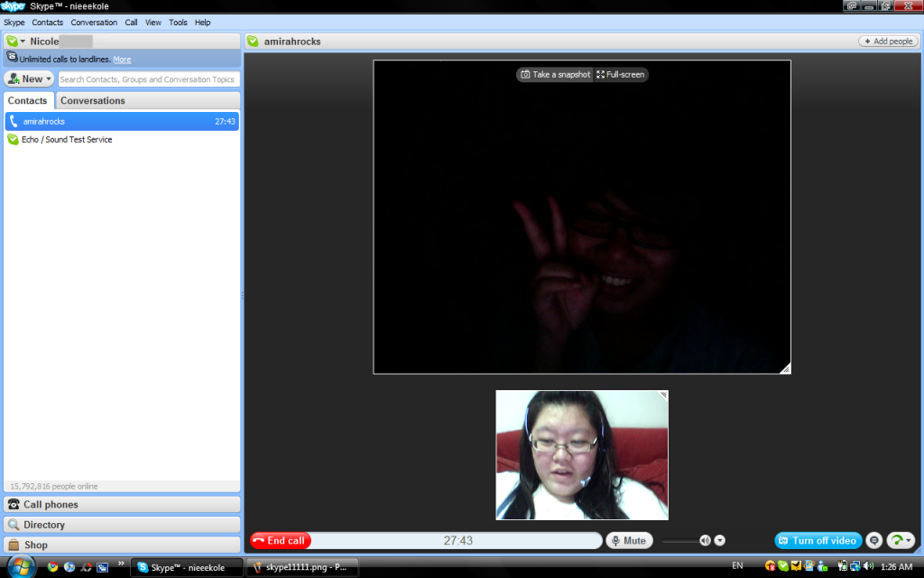The image size is (924, 578).
Task: Switch to the Contacts tab
Action: [28, 101]
